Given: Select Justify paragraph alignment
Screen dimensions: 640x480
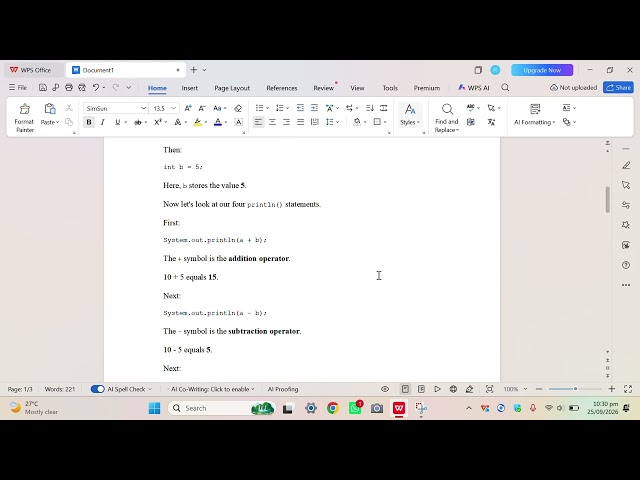Looking at the screenshot, I should coord(300,122).
